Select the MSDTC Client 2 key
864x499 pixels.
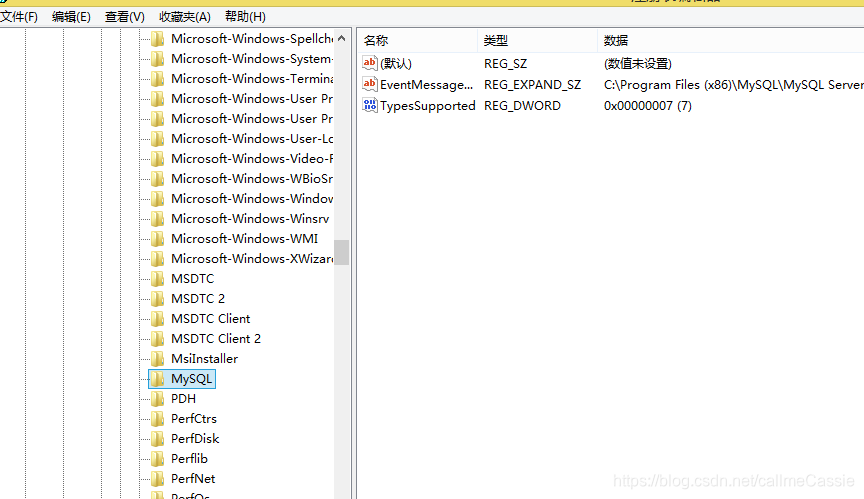(x=216, y=339)
